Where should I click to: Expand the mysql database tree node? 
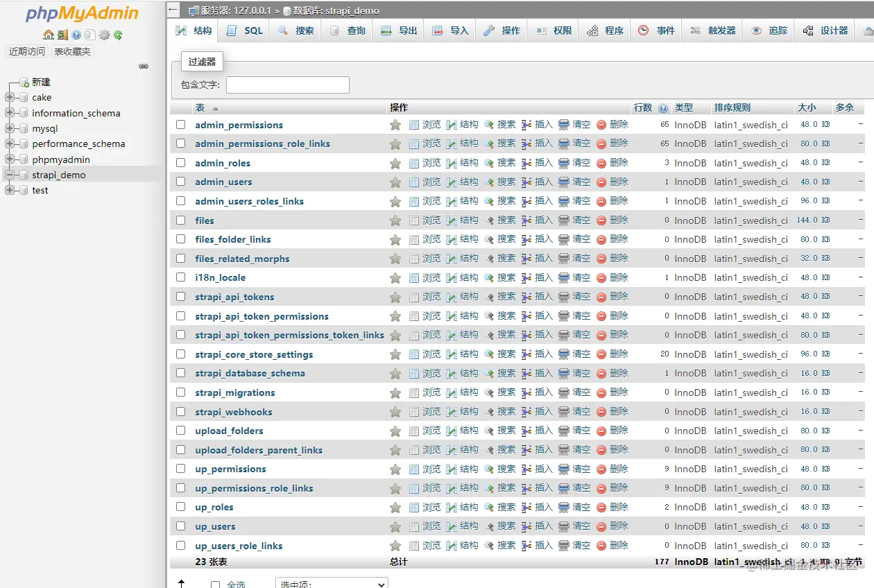(x=10, y=128)
